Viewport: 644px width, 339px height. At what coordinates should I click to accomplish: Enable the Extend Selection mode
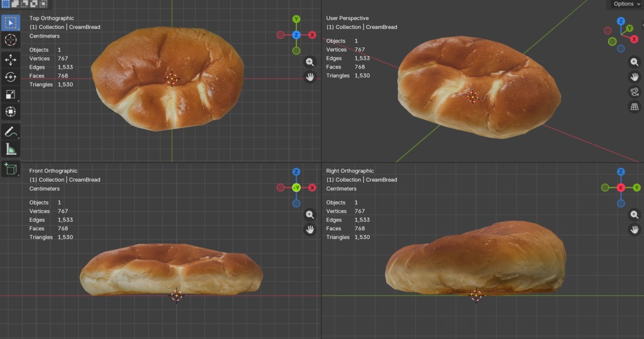point(15,4)
